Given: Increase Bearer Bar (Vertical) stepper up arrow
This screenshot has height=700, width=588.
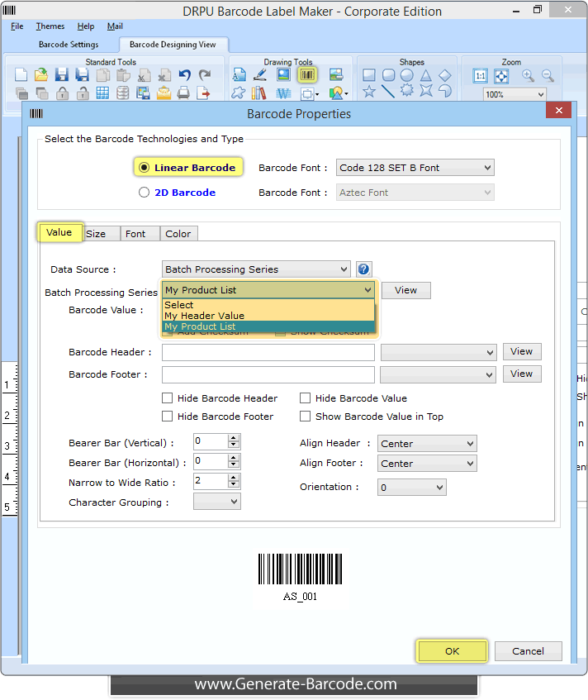Looking at the screenshot, I should pyautogui.click(x=234, y=438).
